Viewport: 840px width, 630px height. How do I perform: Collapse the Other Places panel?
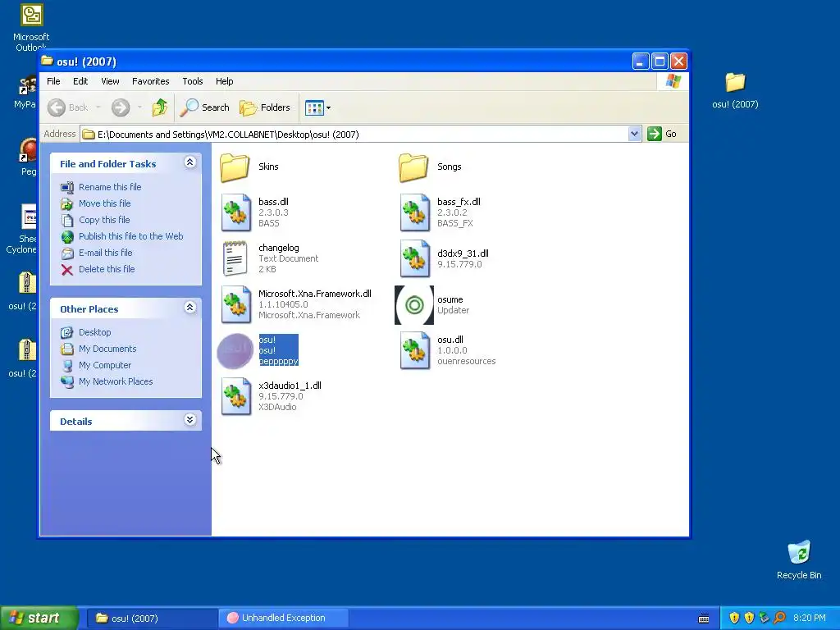click(x=189, y=308)
